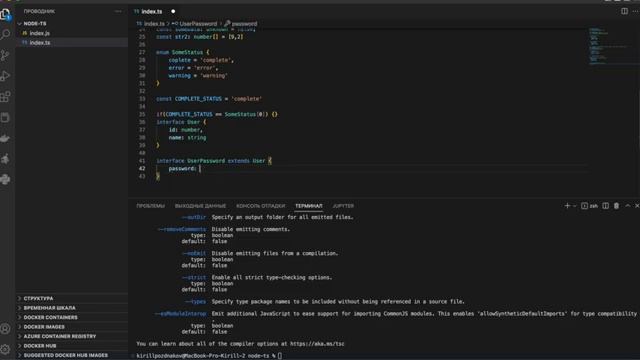Open the new terminal launch profile dropdown
The height and width of the screenshot is (360, 640).
[575, 206]
